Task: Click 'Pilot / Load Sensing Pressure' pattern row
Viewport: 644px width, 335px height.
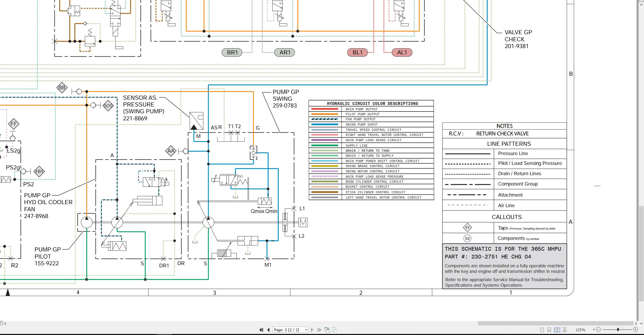Action: click(505, 163)
